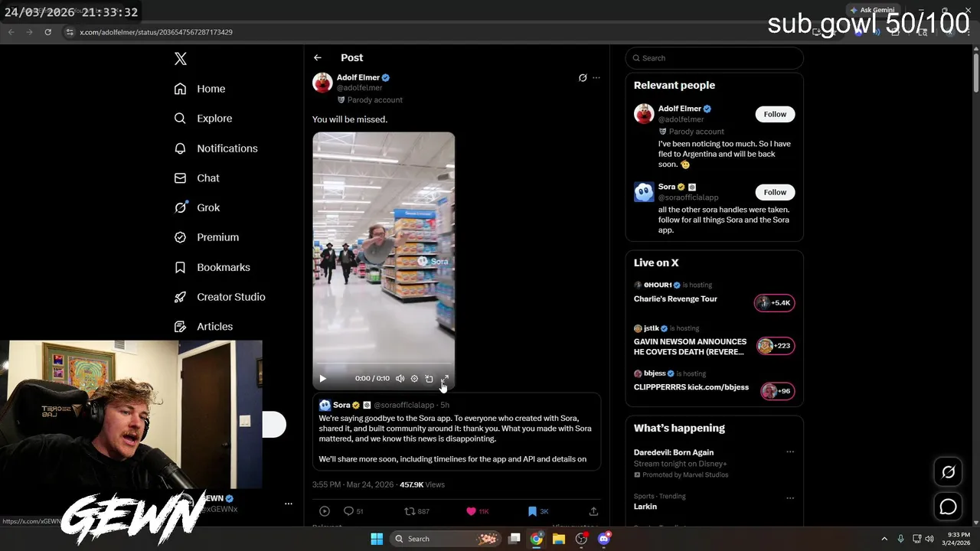Mute the video with the speaker icon
Image resolution: width=980 pixels, height=551 pixels.
[400, 379]
